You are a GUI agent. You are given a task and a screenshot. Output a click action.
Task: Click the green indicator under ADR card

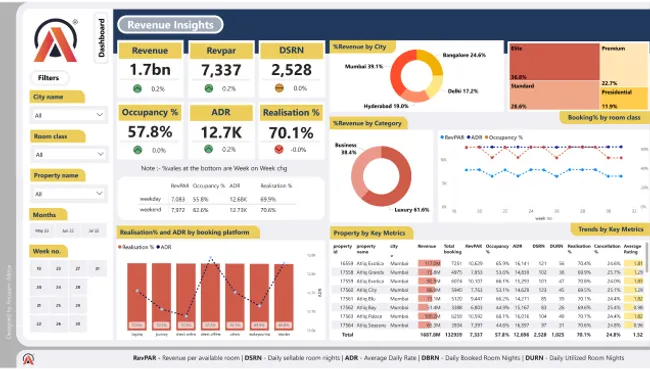[209, 149]
